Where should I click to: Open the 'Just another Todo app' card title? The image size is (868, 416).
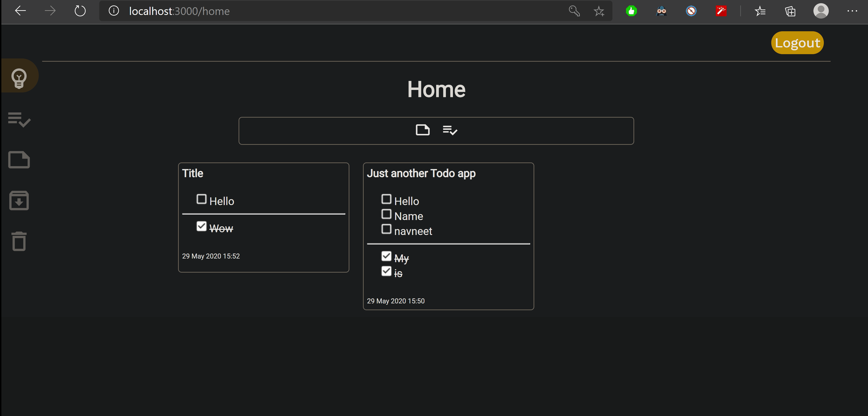(x=421, y=173)
